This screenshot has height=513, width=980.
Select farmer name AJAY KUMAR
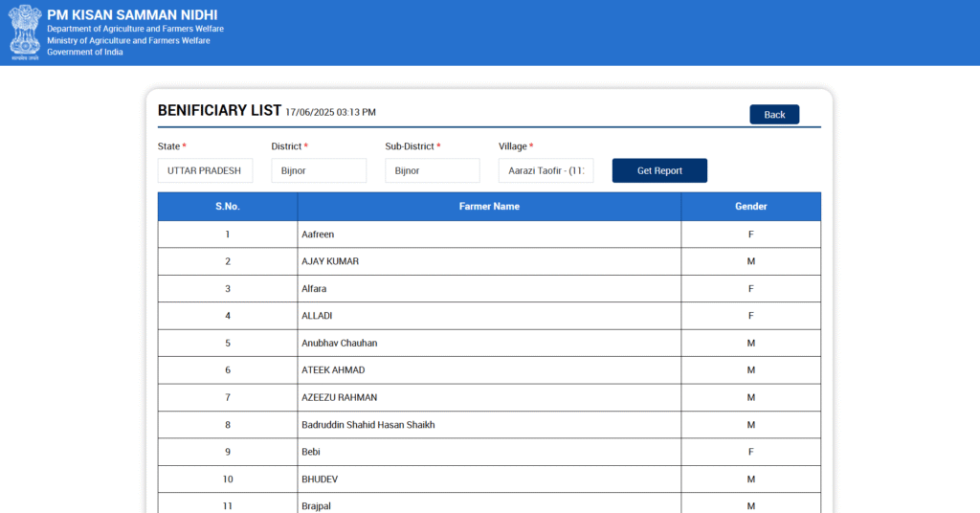point(330,261)
